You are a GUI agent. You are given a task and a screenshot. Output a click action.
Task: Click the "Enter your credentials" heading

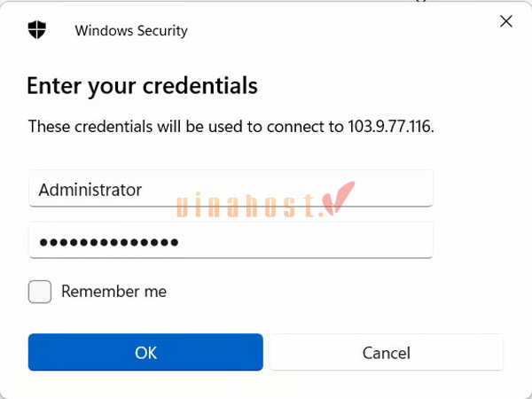pos(142,86)
